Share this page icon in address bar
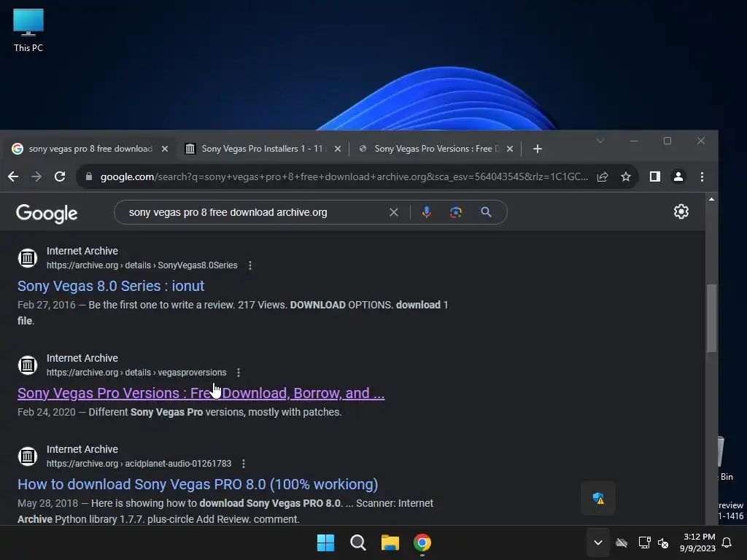Viewport: 747px width, 560px height. click(603, 176)
